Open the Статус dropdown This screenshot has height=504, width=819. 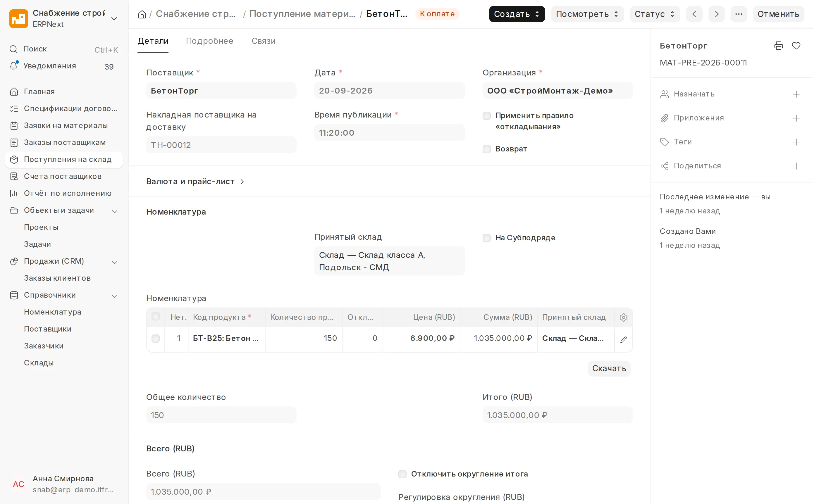[x=655, y=14]
